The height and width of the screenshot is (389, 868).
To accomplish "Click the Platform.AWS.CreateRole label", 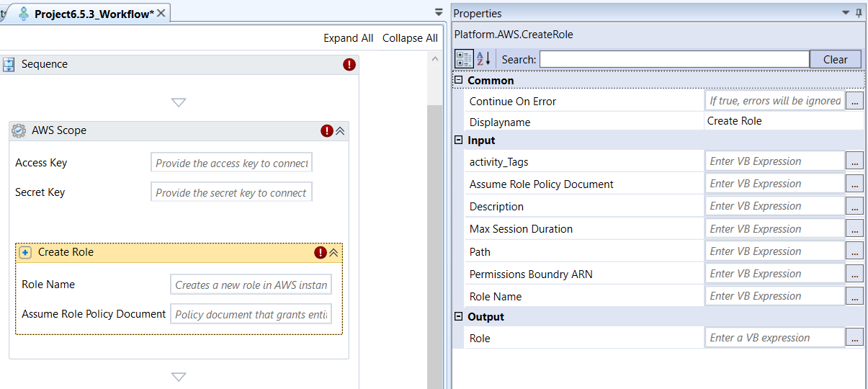I will pyautogui.click(x=514, y=35).
